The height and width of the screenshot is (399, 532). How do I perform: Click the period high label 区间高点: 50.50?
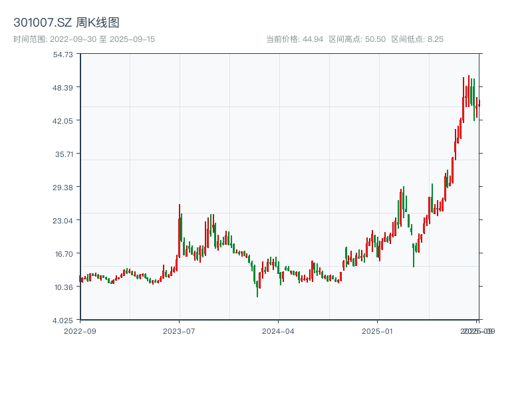(x=357, y=39)
